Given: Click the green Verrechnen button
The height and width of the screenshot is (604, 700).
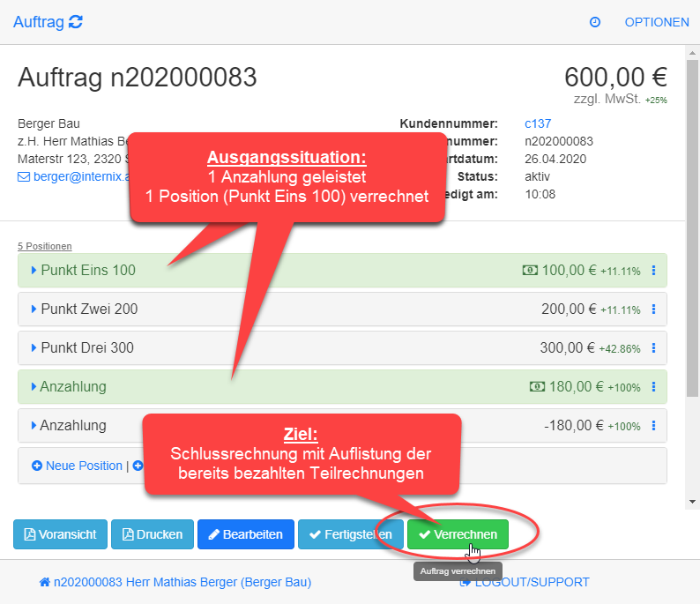Looking at the screenshot, I should pyautogui.click(x=458, y=534).
